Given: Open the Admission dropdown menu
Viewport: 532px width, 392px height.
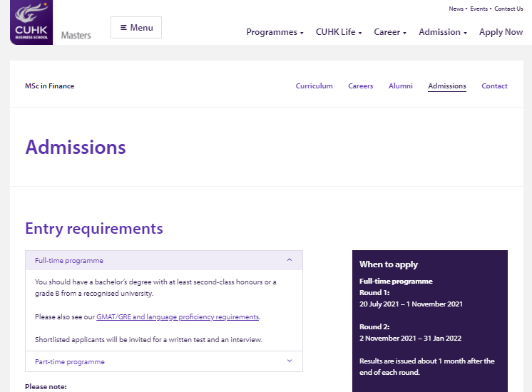Looking at the screenshot, I should [x=443, y=32].
